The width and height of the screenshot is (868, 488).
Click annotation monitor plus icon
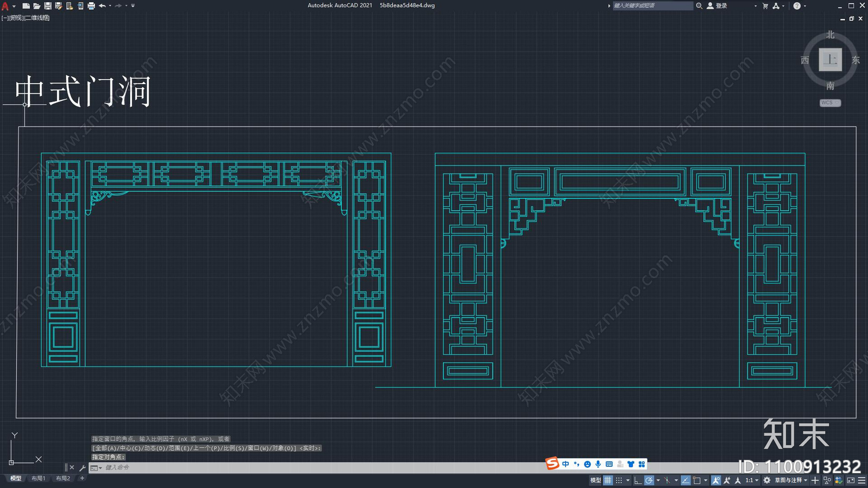(x=815, y=480)
